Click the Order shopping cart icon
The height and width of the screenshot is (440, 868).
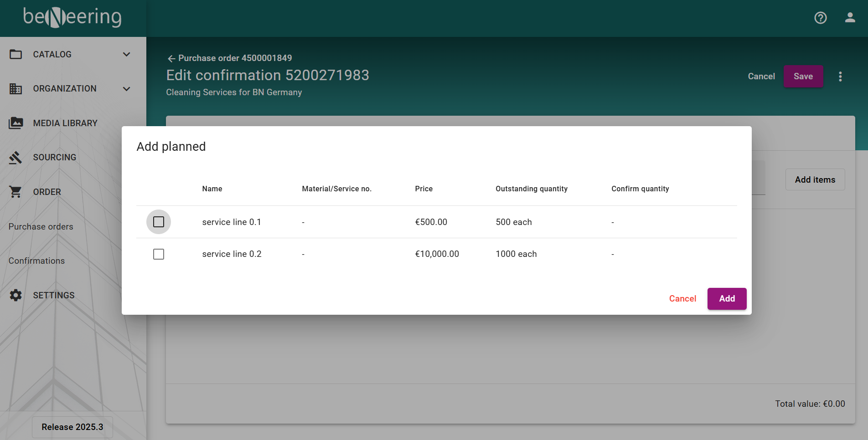tap(16, 192)
